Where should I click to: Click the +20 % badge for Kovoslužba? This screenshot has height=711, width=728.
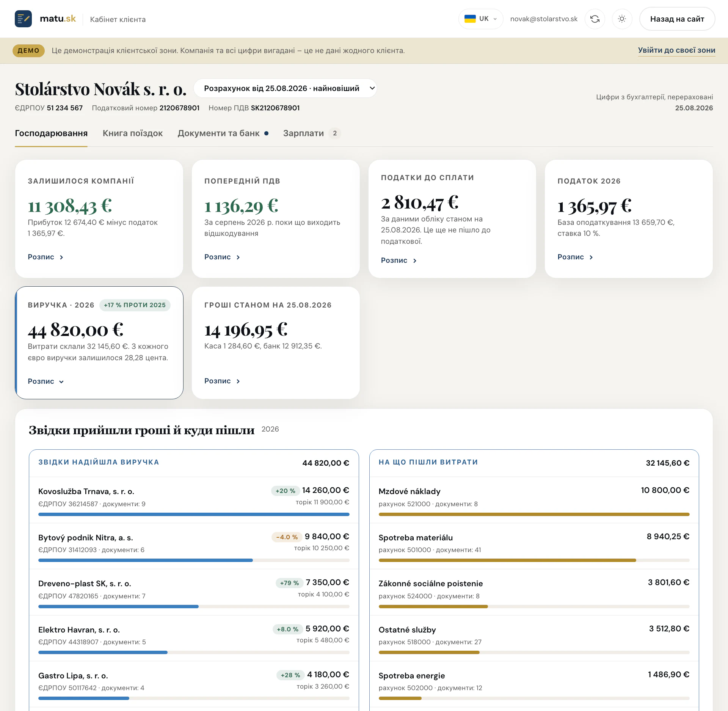click(x=285, y=491)
